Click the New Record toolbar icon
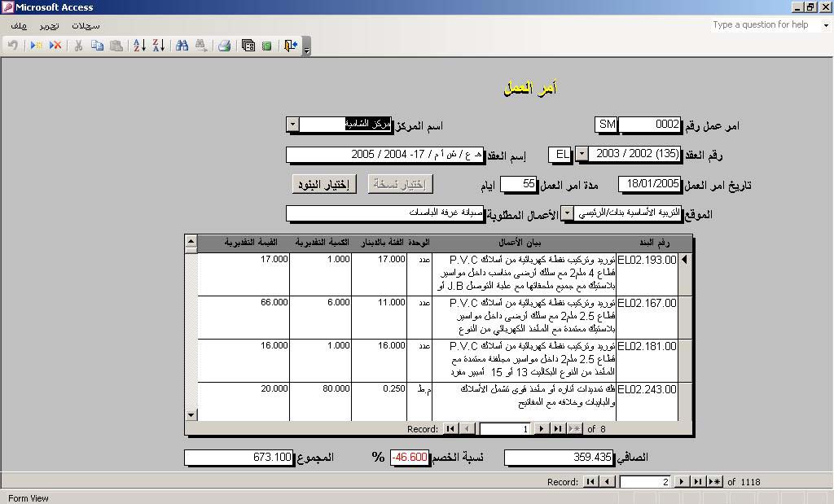 (37, 46)
